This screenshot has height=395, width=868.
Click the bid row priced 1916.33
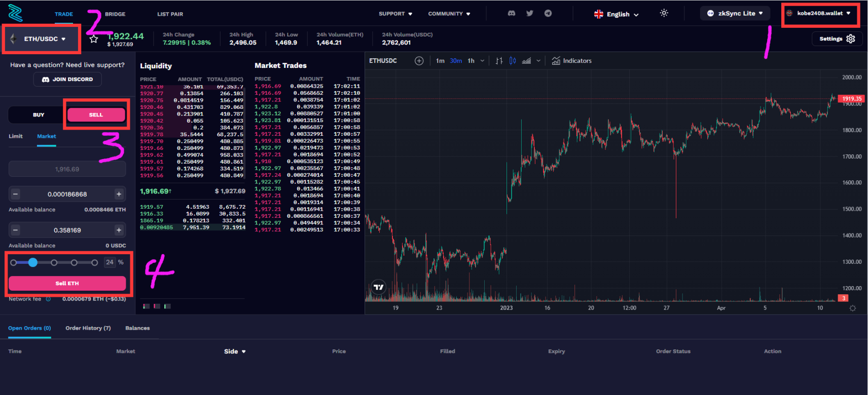point(192,214)
